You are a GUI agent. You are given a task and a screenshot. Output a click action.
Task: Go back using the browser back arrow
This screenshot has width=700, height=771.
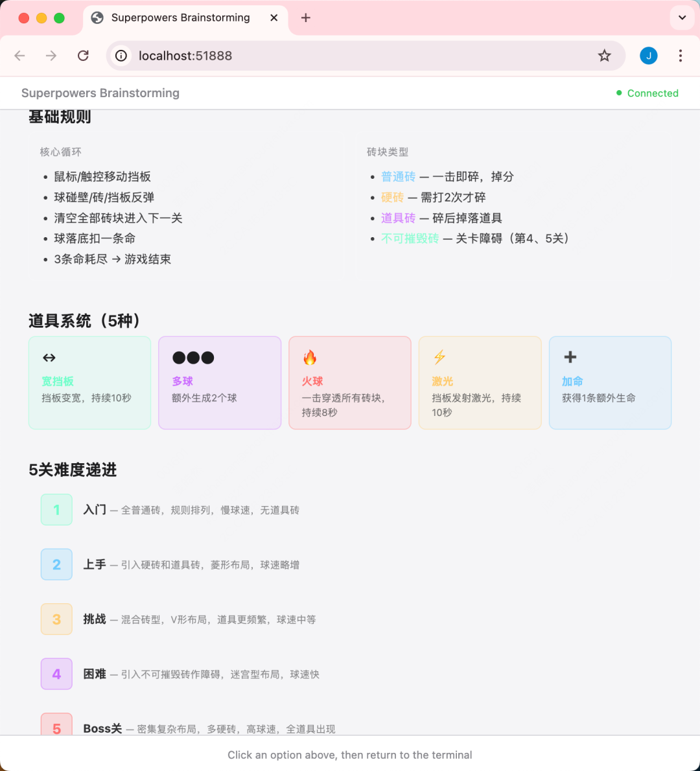[20, 56]
